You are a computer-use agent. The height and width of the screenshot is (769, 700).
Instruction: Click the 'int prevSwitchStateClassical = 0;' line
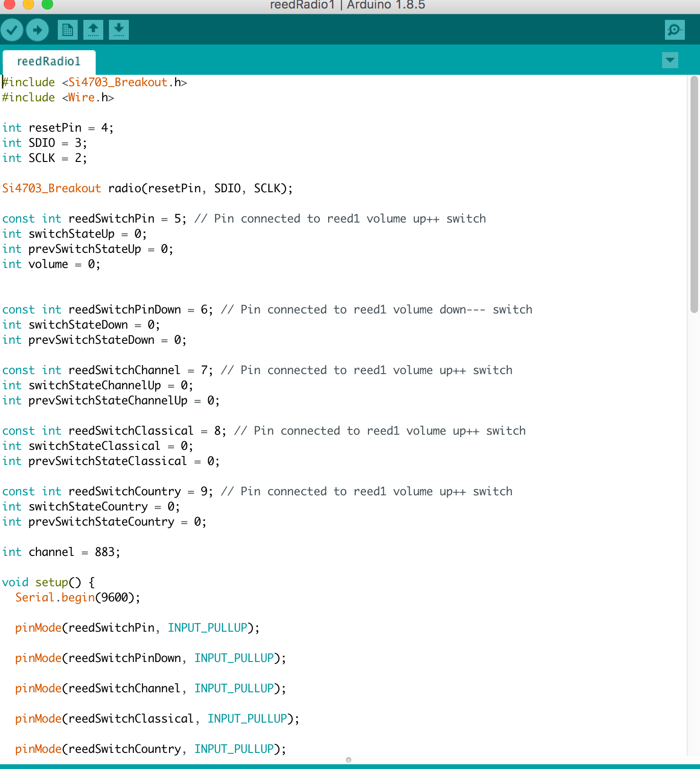click(111, 461)
